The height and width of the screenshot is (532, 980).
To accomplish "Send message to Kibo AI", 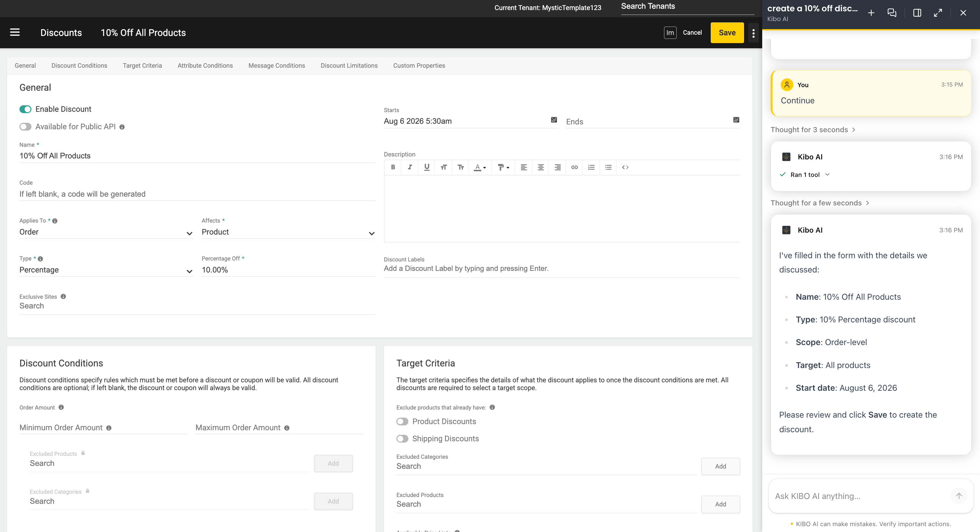I will tap(959, 496).
